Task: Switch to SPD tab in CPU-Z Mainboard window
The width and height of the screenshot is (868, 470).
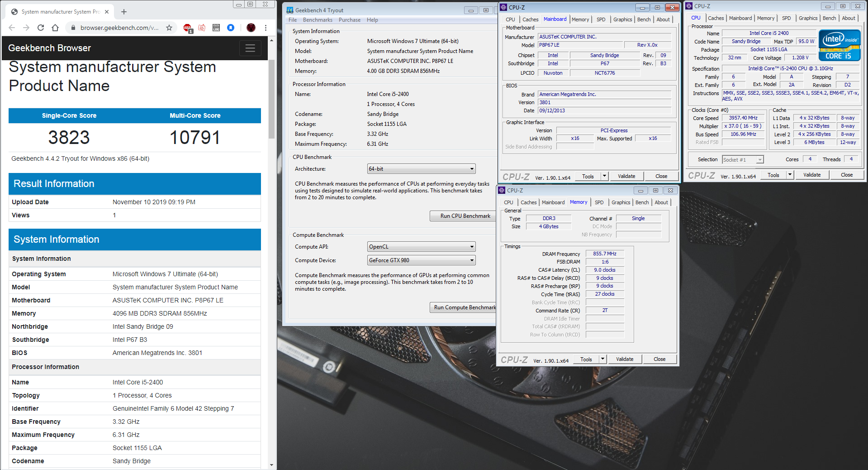Action: pyautogui.click(x=601, y=19)
